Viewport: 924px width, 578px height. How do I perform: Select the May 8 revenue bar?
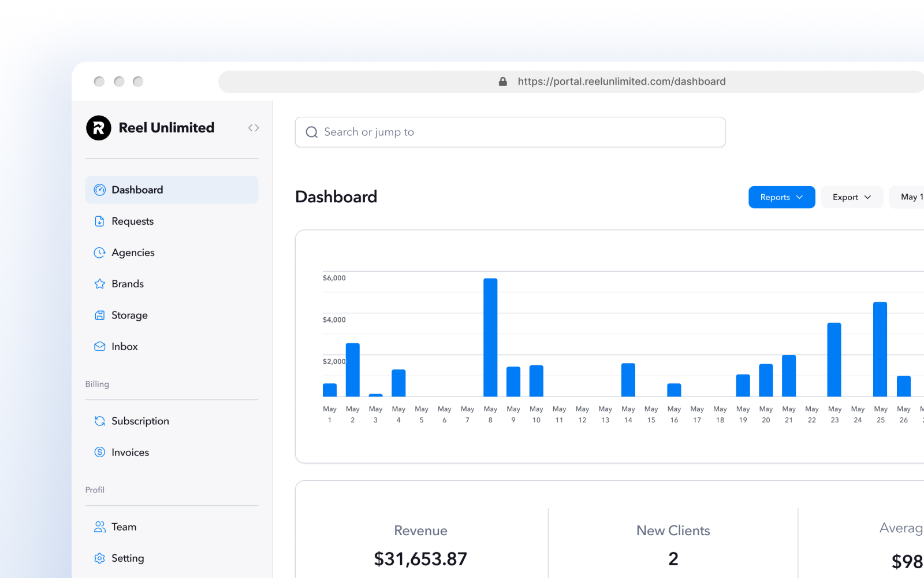pos(490,338)
